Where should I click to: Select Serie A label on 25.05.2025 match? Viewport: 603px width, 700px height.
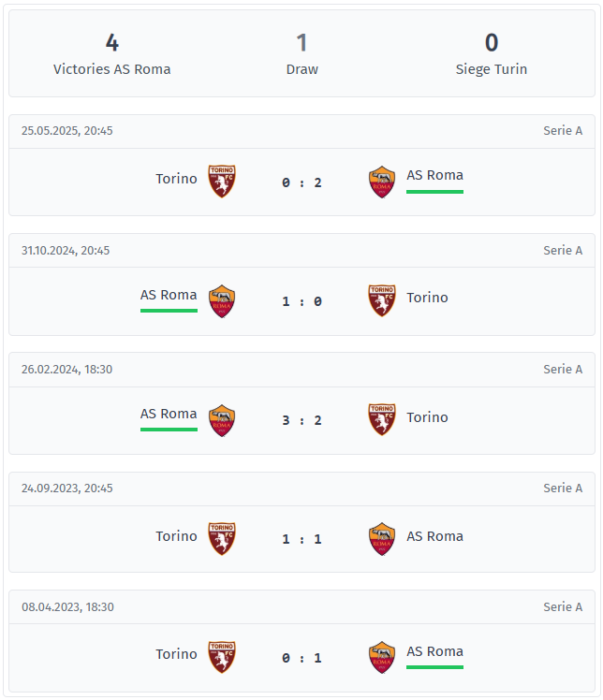tap(563, 130)
